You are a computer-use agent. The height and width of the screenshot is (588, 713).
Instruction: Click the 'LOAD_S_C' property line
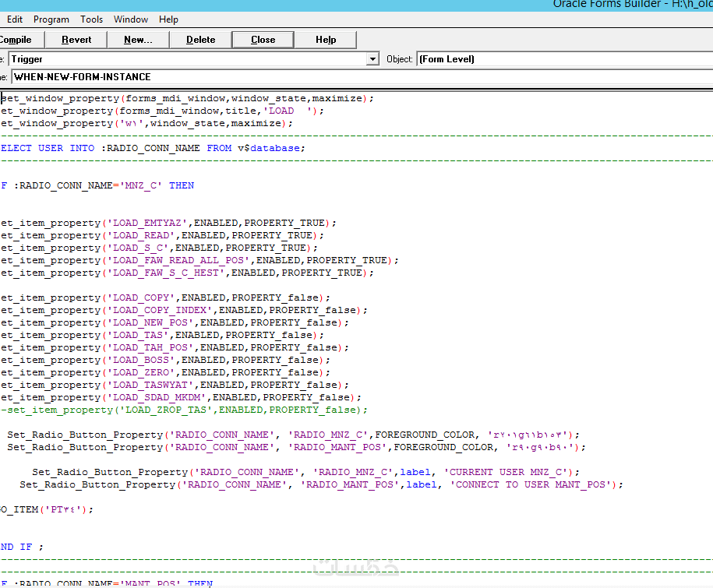159,248
